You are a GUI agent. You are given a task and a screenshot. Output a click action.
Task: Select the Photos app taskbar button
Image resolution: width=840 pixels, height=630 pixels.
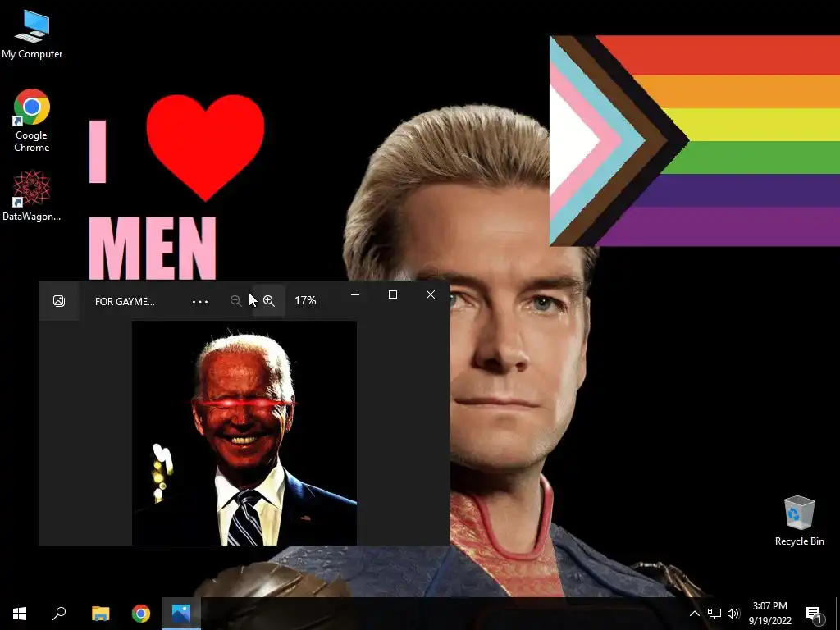(181, 614)
